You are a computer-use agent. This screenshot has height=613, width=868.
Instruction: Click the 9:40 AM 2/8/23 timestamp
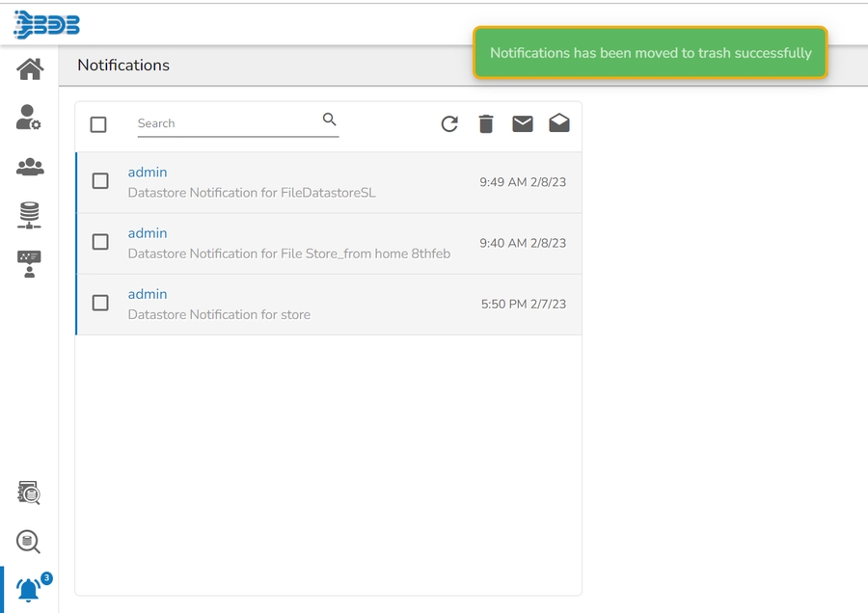point(523,243)
